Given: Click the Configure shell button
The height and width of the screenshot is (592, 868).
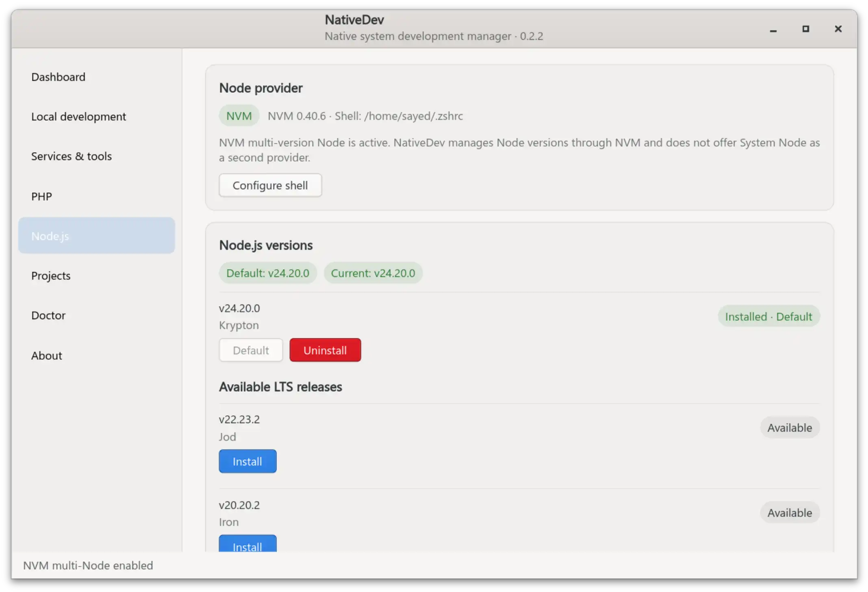Looking at the screenshot, I should pyautogui.click(x=270, y=186).
